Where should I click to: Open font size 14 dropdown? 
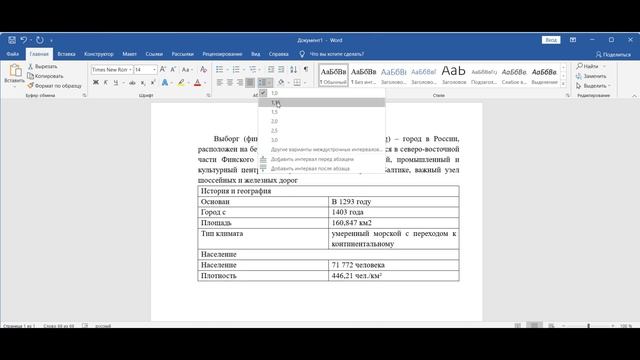click(x=154, y=70)
